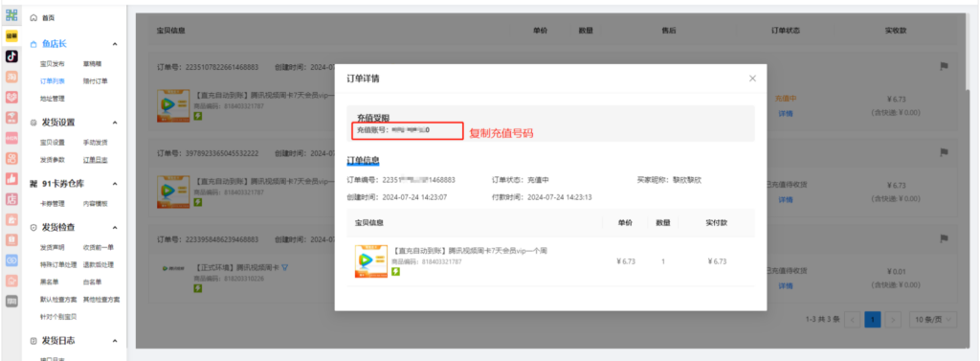Select 订单列表 menu item
The image size is (980, 361).
52,80
